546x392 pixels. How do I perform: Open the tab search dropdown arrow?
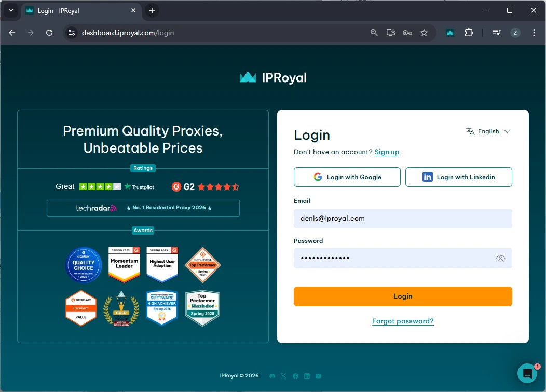11,10
